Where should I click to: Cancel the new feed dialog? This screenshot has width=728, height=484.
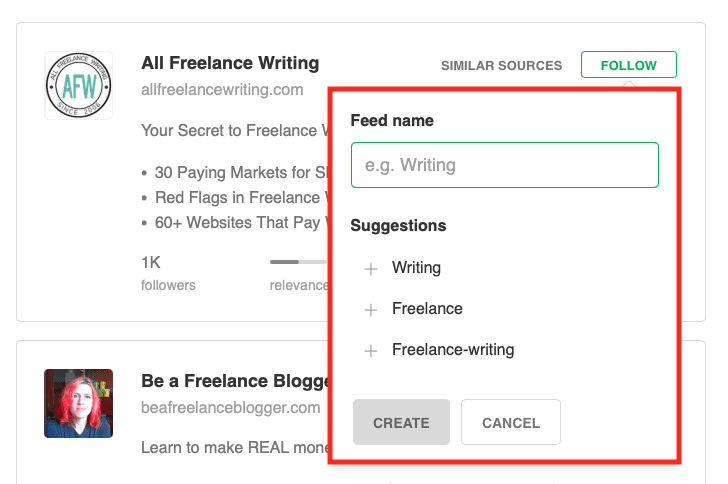point(510,423)
